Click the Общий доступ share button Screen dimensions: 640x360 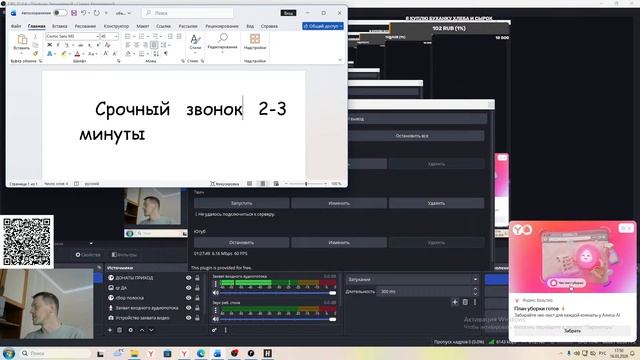pos(323,26)
